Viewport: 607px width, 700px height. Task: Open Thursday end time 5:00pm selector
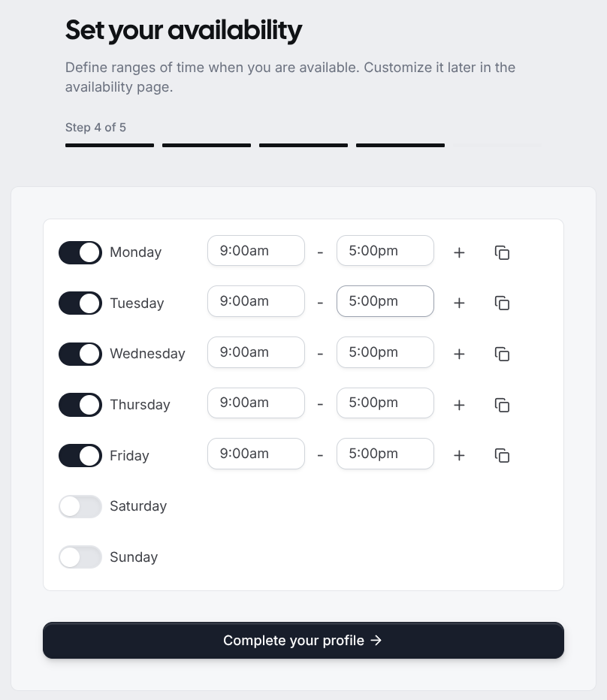385,403
